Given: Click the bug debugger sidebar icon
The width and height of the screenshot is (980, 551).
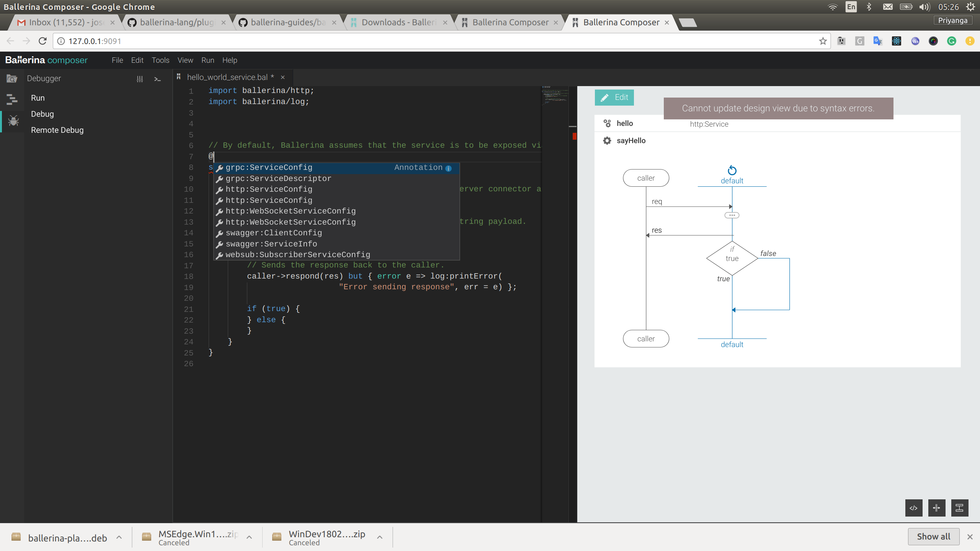Looking at the screenshot, I should tap(13, 121).
